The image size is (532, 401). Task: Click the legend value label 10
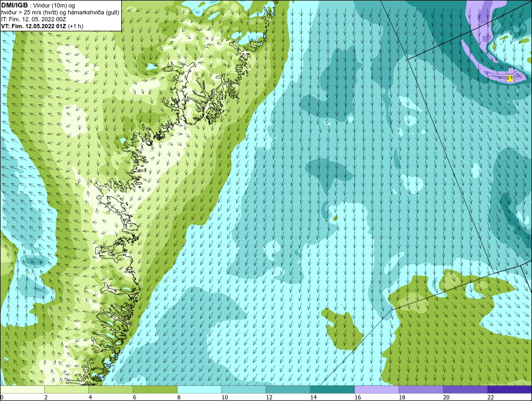(225, 398)
